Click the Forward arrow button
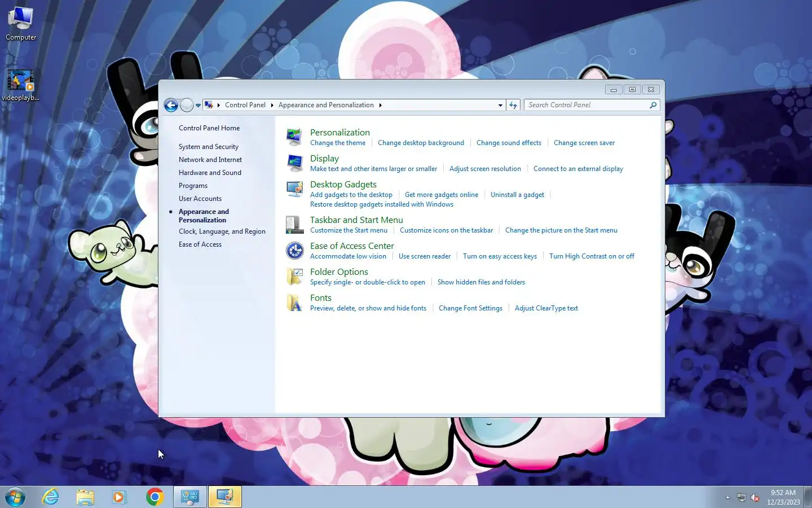This screenshot has height=508, width=812. click(x=187, y=105)
